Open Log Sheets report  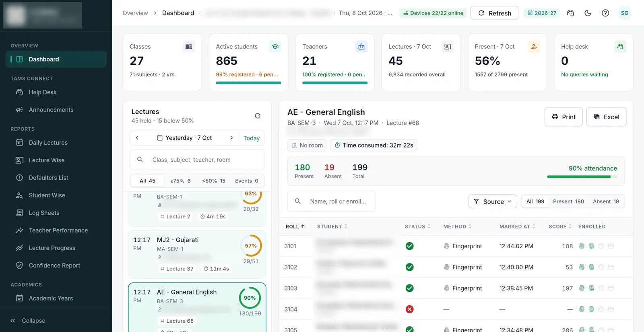pos(56,213)
